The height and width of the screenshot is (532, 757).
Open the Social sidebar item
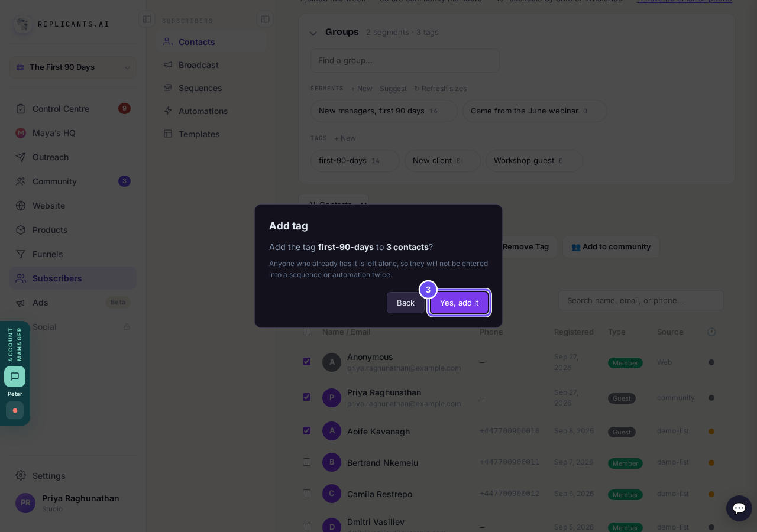tap(73, 327)
